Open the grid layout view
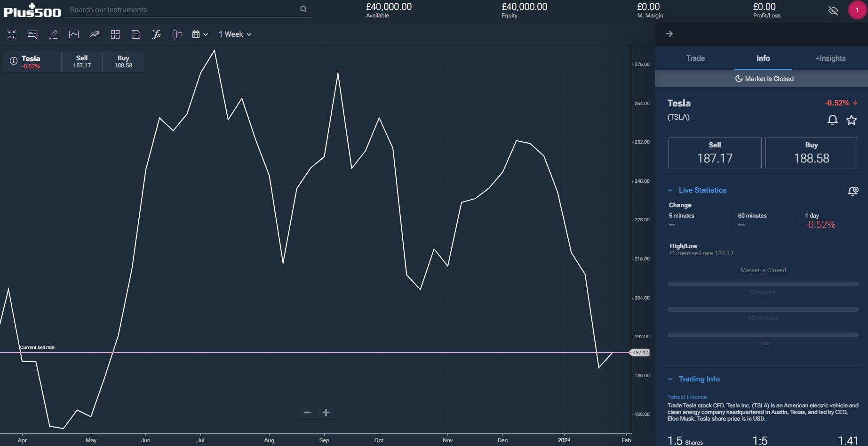Screen dimensions: 868x446 pos(115,34)
